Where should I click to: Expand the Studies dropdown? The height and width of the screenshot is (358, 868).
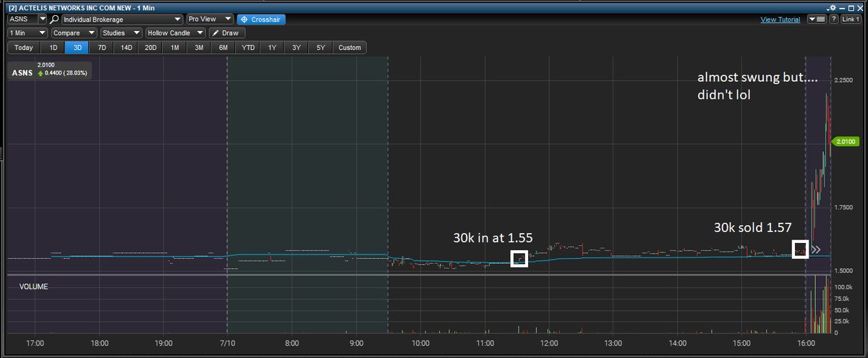tap(121, 33)
